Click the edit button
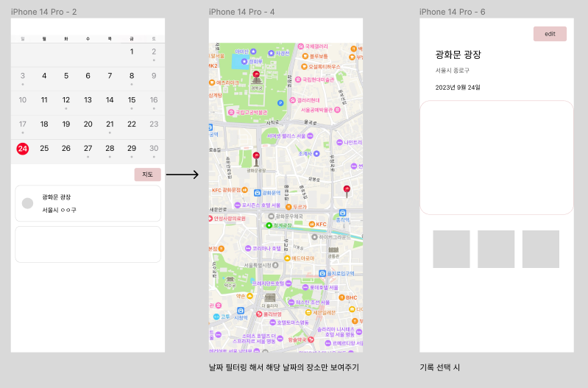 point(550,34)
